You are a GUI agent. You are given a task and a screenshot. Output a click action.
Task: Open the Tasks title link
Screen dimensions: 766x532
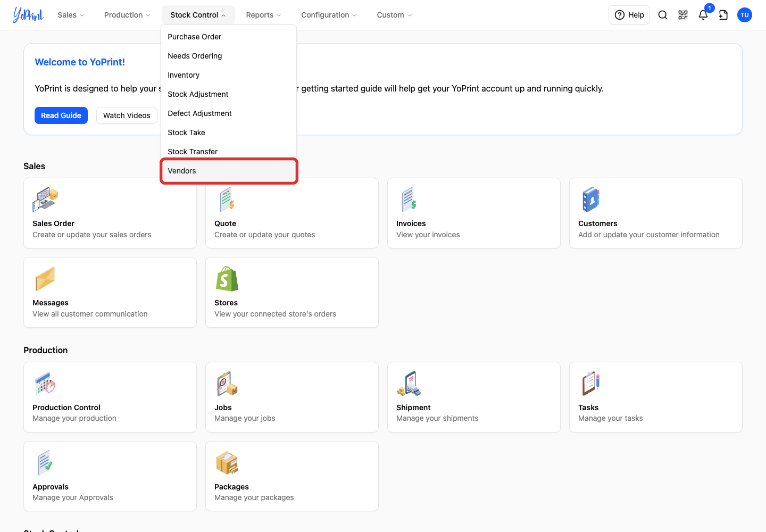(588, 408)
